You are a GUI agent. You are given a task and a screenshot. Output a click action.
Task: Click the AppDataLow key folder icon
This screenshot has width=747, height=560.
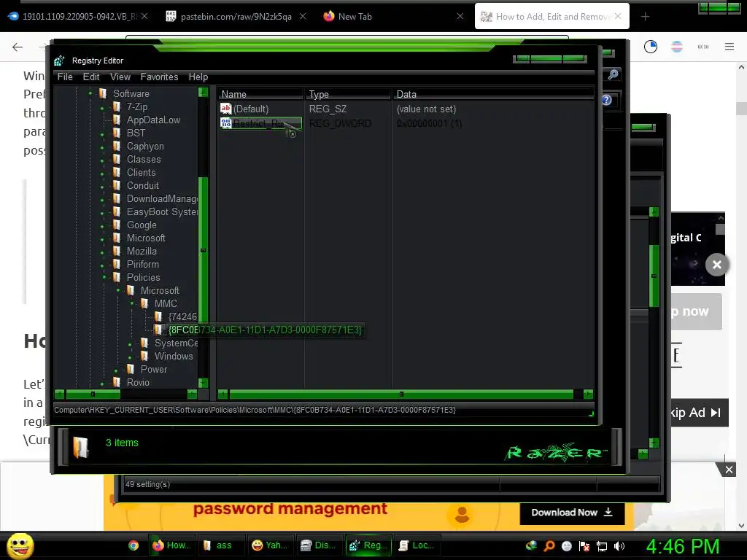tap(117, 120)
